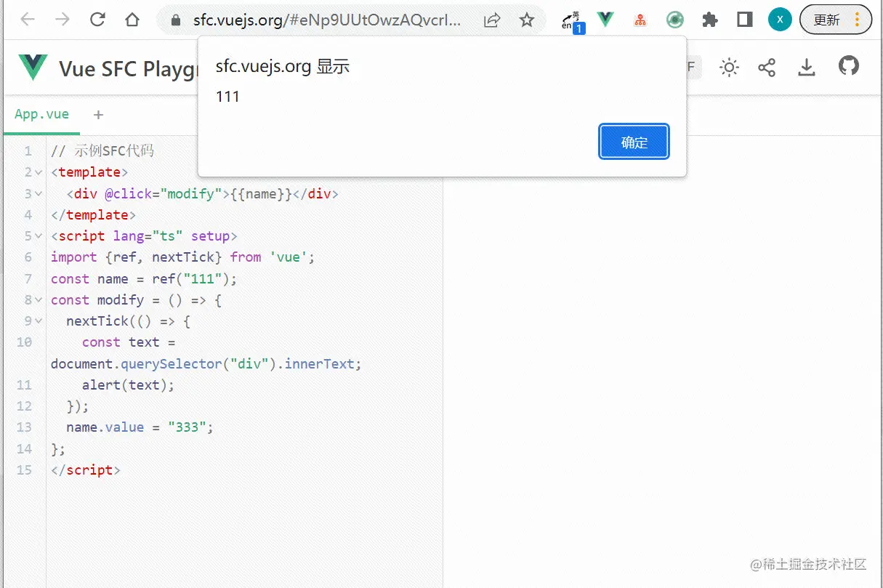Collapse the nextTick callback at line 9
This screenshot has height=588, width=883.
click(38, 321)
